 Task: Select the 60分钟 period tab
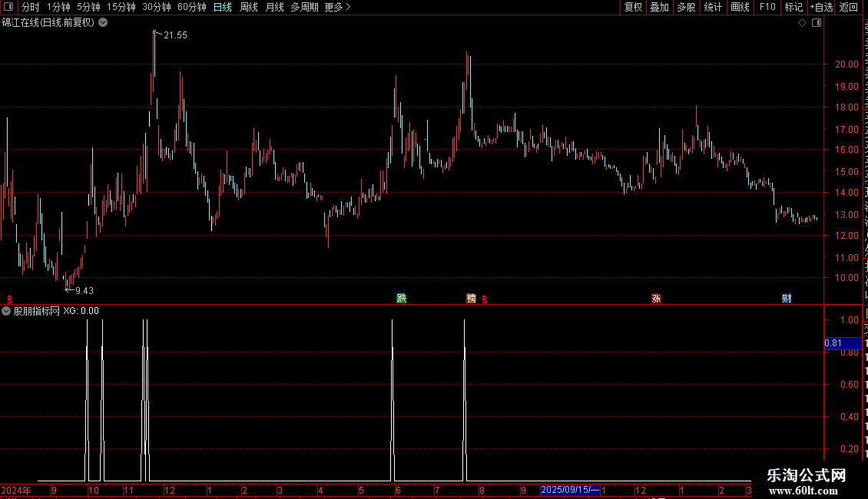point(191,7)
